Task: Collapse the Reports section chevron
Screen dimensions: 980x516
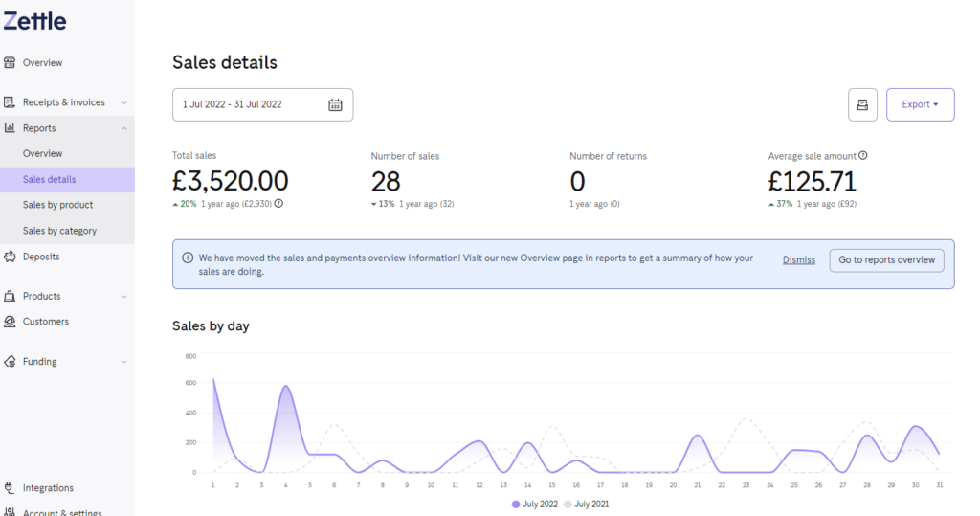Action: click(x=123, y=128)
